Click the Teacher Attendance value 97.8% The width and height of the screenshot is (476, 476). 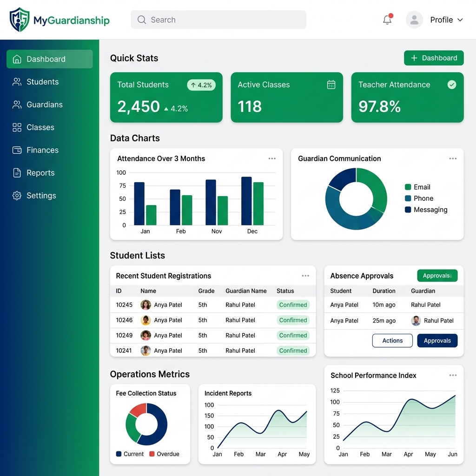[379, 106]
